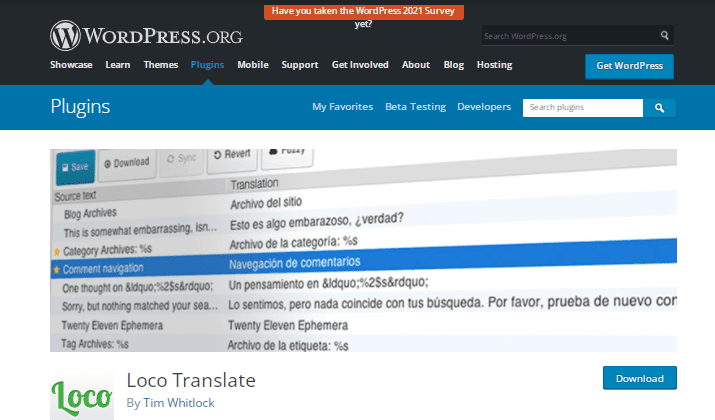
Task: Open the Learn menu item
Action: point(118,65)
